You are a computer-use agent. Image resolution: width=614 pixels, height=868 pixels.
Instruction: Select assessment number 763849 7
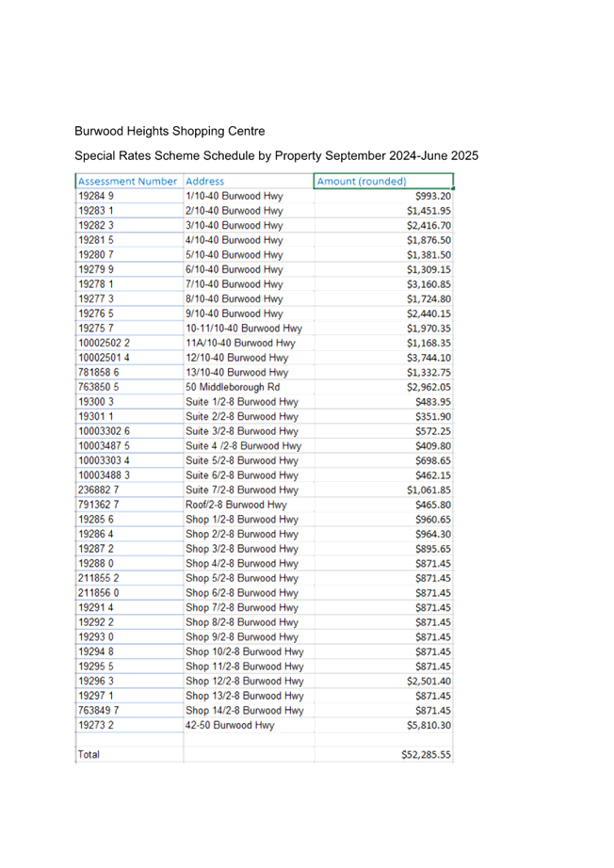point(99,710)
